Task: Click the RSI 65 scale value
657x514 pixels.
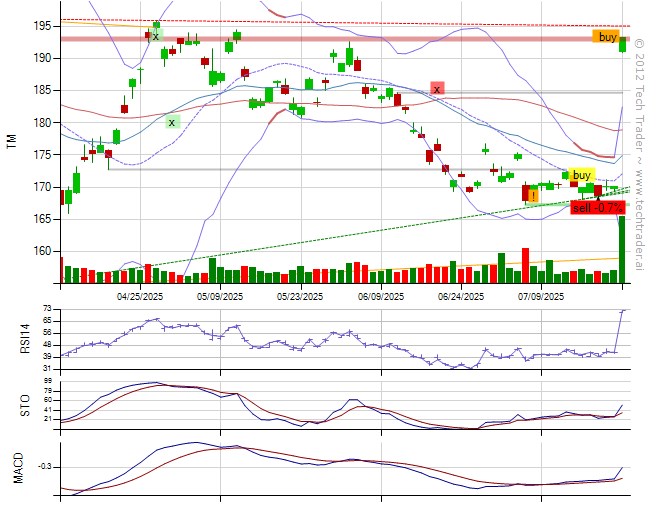Action: click(47, 321)
